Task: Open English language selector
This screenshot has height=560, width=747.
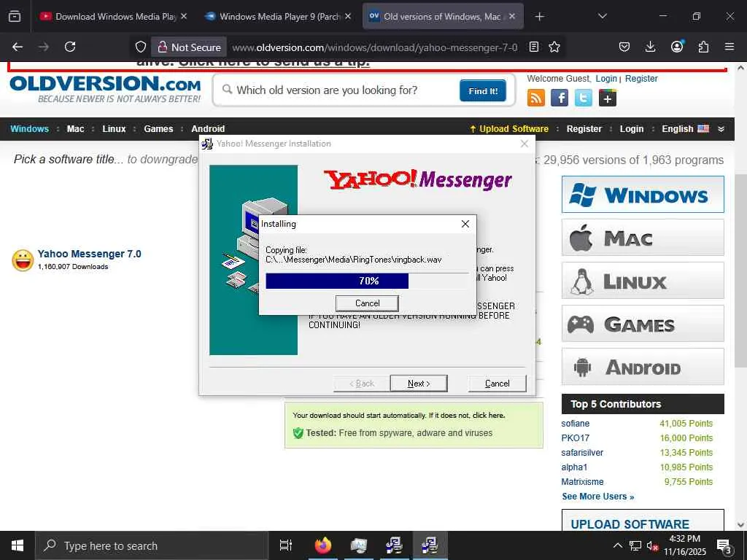Action: pos(685,128)
